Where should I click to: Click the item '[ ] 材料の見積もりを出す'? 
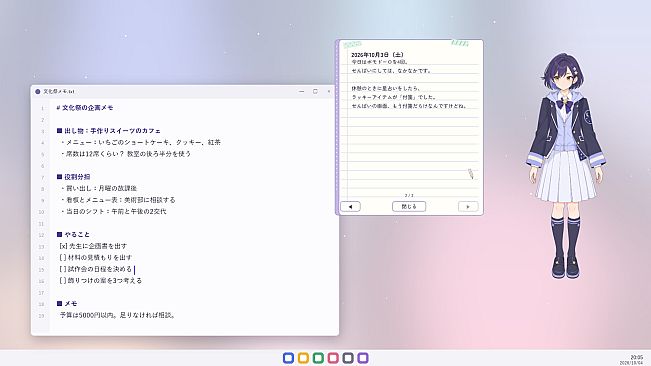[x=96, y=258]
